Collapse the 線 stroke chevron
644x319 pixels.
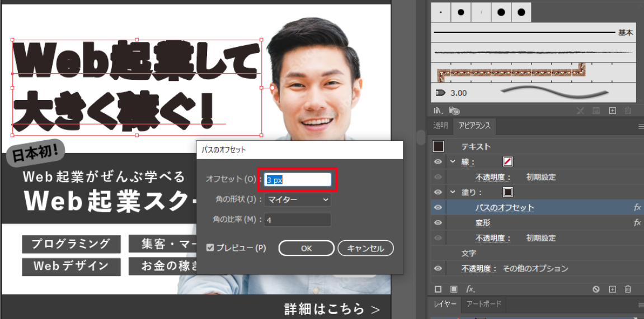pyautogui.click(x=453, y=161)
